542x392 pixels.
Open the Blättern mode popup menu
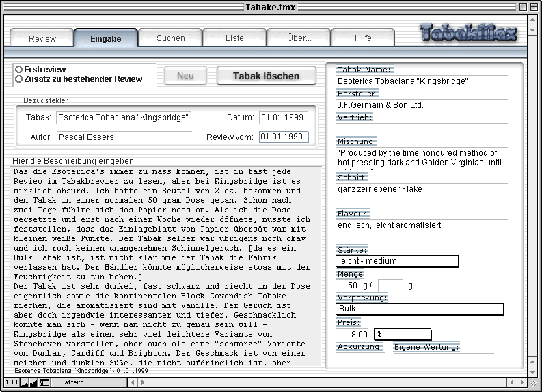coord(89,382)
